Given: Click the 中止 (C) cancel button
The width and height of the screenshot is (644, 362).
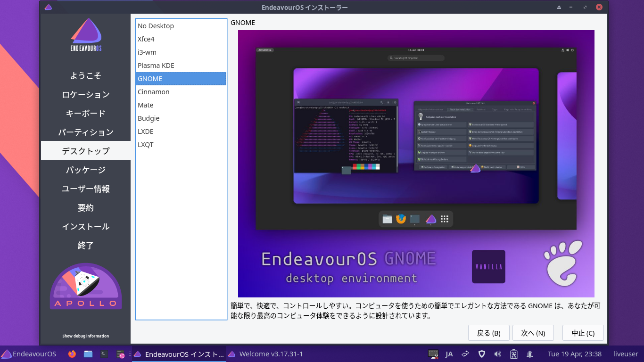Looking at the screenshot, I should [583, 333].
